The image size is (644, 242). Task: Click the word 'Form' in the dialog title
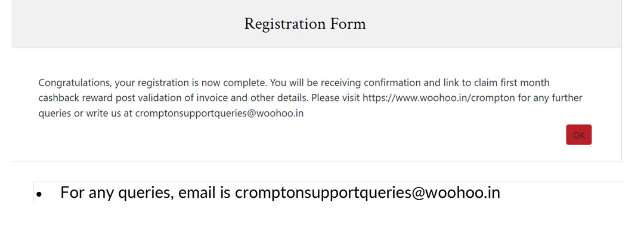tap(348, 24)
